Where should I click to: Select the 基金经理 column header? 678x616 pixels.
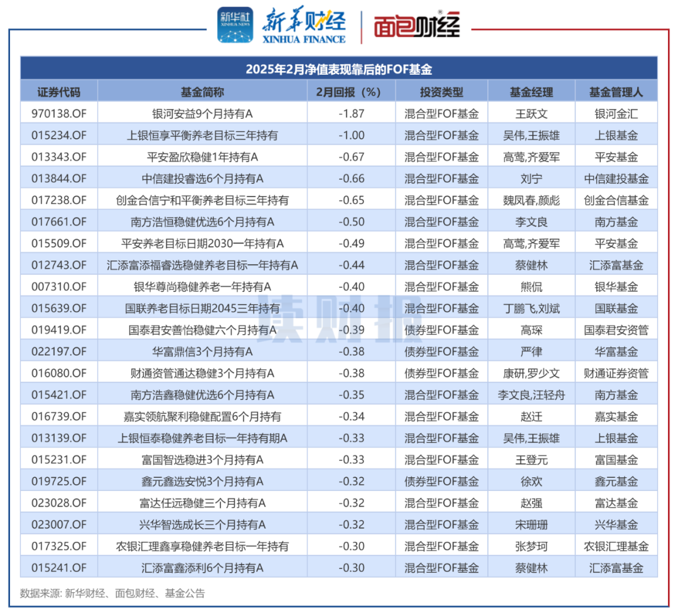click(x=530, y=92)
